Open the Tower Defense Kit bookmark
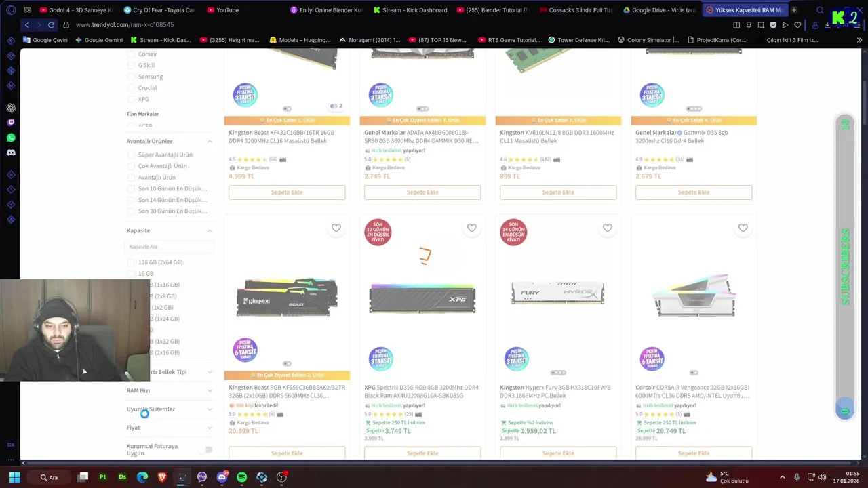This screenshot has height=488, width=868. tap(578, 40)
